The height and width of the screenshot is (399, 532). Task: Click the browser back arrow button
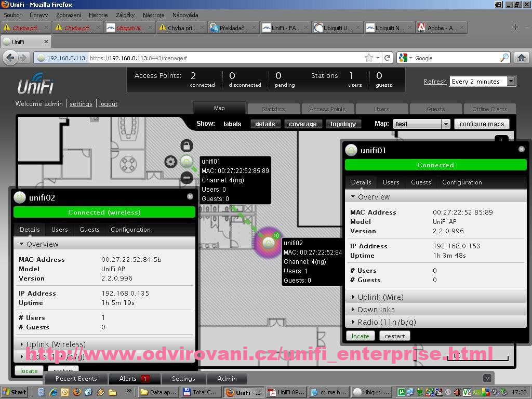(10, 58)
